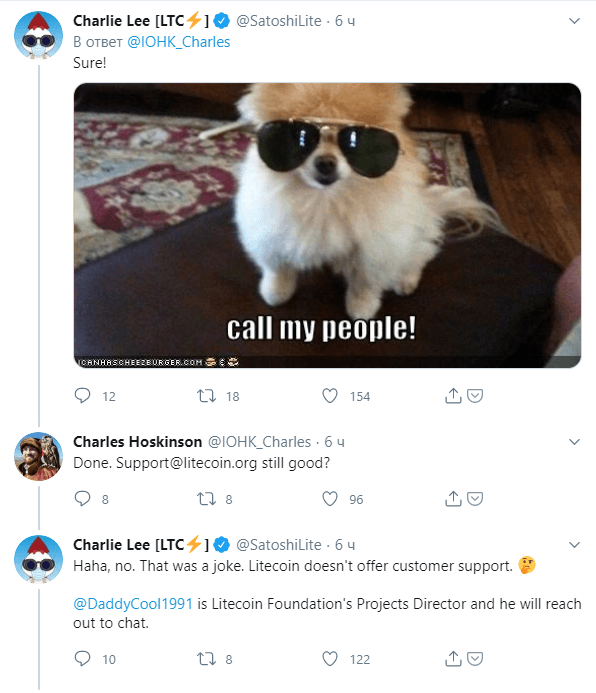The height and width of the screenshot is (693, 596).
Task: Share Charles Hoskinson's tweet via upload icon
Action: tap(453, 499)
